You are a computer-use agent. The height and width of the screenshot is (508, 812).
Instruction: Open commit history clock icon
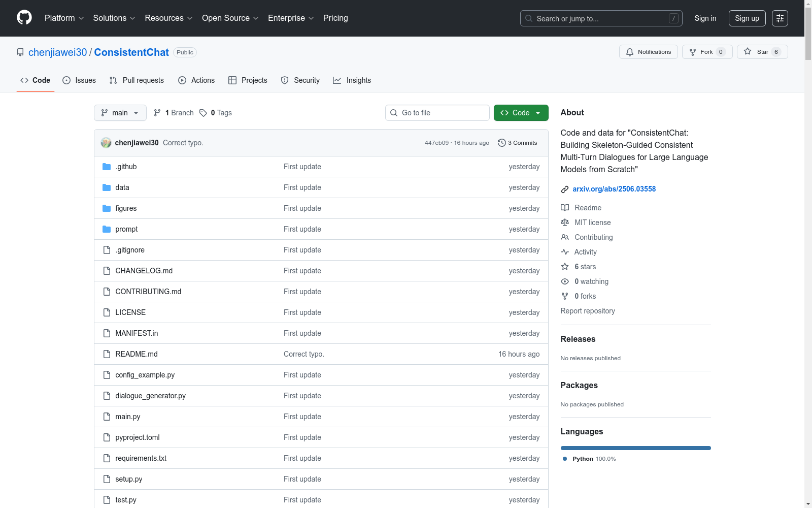click(x=502, y=143)
